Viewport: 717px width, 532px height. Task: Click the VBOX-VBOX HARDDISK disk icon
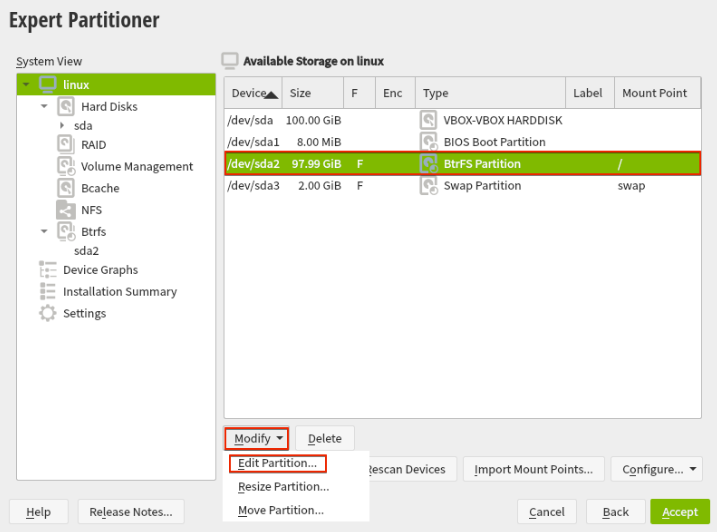[x=428, y=120]
